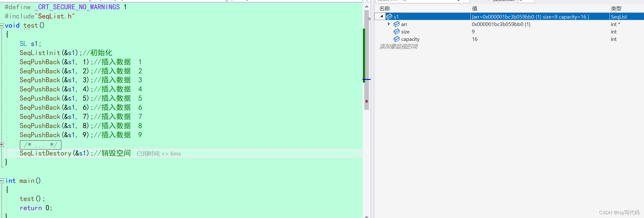Open the collapsed /* ... */ comment box
The image size is (644, 218).
[x=41, y=145]
